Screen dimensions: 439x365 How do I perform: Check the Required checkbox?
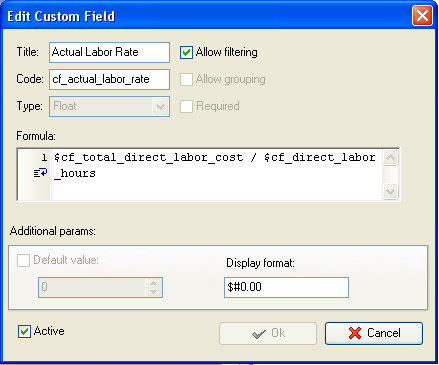(186, 106)
